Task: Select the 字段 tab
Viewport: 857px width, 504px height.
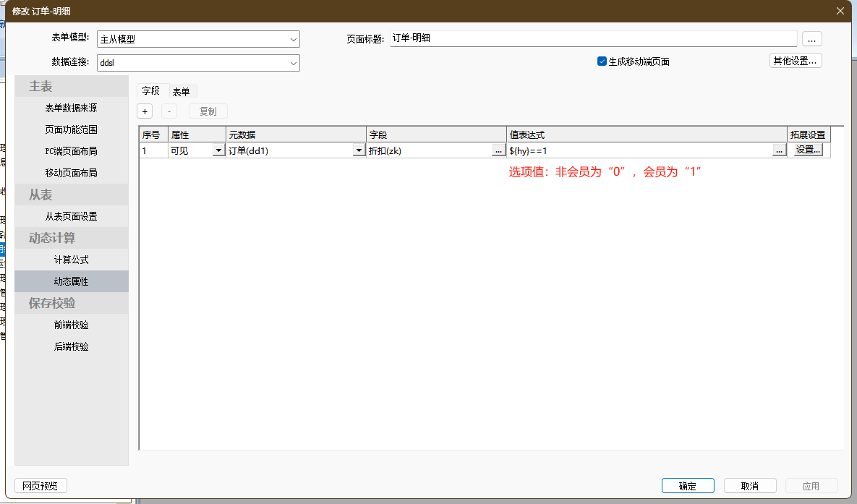Action: [150, 91]
